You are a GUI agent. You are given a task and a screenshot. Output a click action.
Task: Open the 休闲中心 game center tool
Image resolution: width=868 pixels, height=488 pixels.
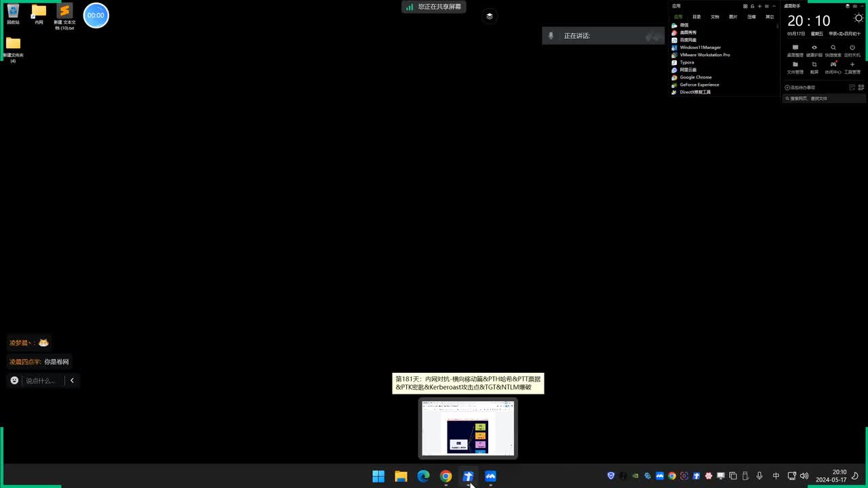833,68
